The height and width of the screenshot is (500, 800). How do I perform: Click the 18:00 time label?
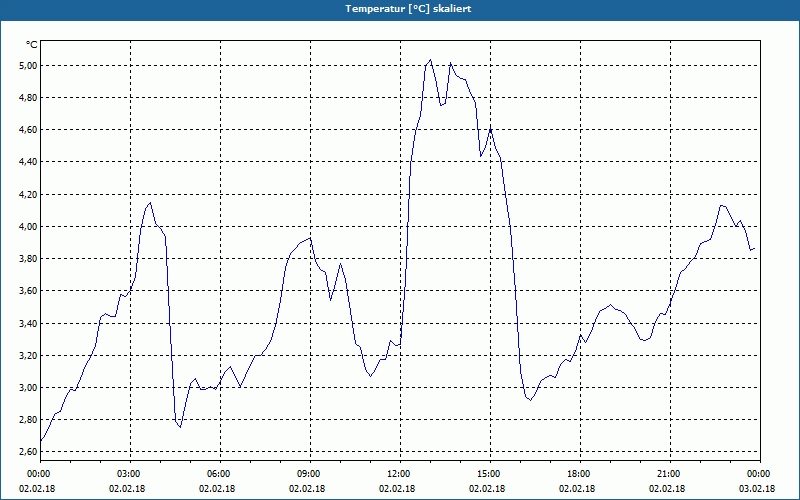580,474
